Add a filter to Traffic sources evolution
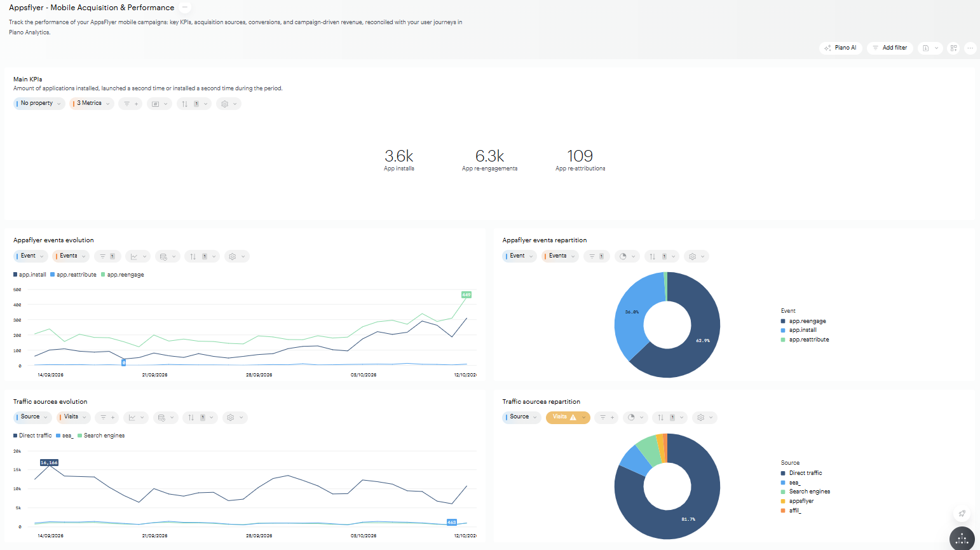The image size is (980, 550). coord(107,418)
